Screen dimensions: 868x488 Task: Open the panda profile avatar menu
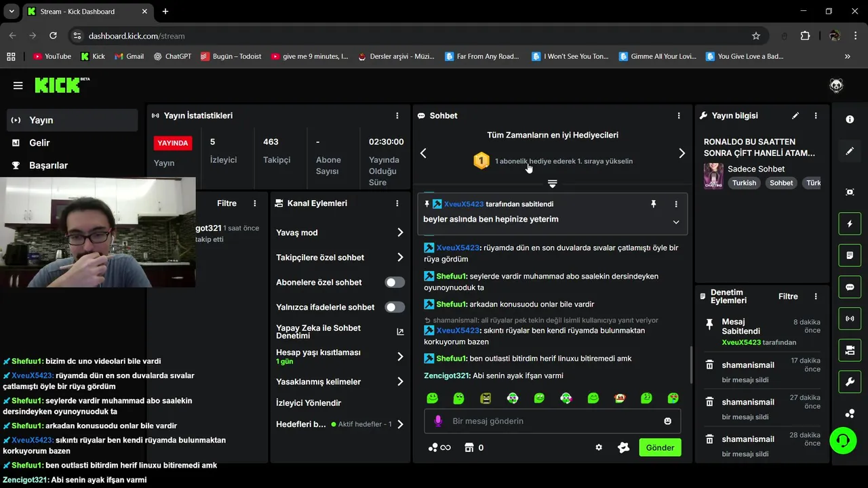point(836,85)
